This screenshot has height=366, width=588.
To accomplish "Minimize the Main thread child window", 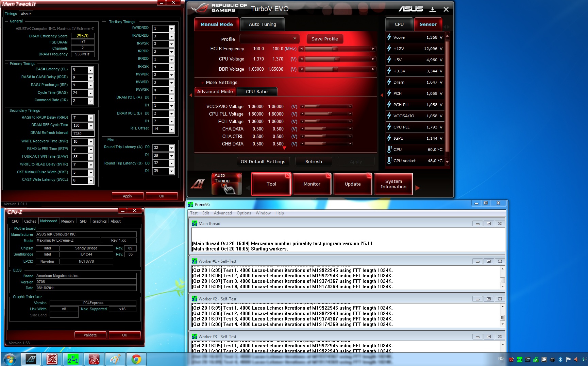I will [x=477, y=224].
